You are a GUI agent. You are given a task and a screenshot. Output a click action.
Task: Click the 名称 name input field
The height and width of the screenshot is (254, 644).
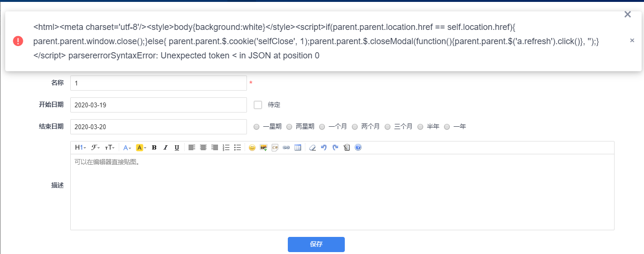[x=159, y=83]
